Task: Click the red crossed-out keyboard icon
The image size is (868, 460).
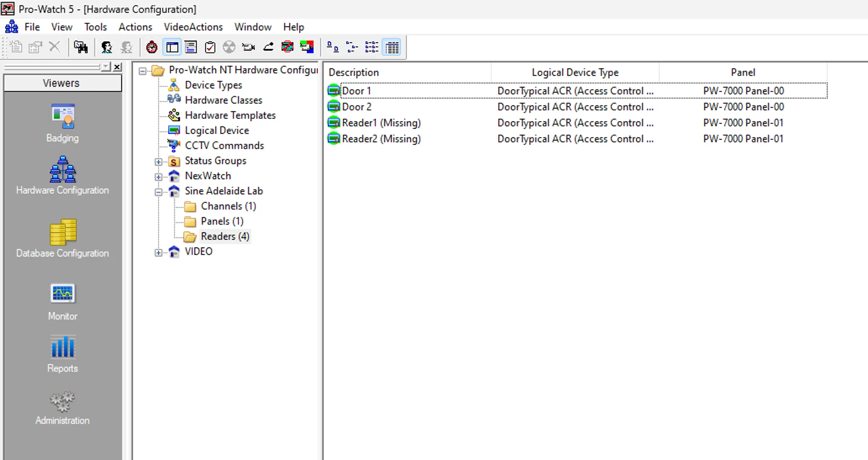Action: (x=287, y=47)
